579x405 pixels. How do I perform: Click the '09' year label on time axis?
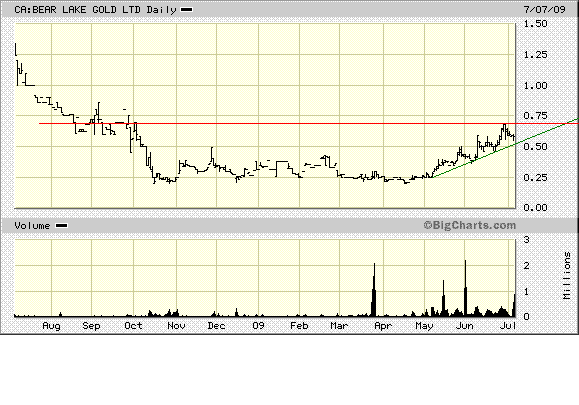(x=258, y=326)
